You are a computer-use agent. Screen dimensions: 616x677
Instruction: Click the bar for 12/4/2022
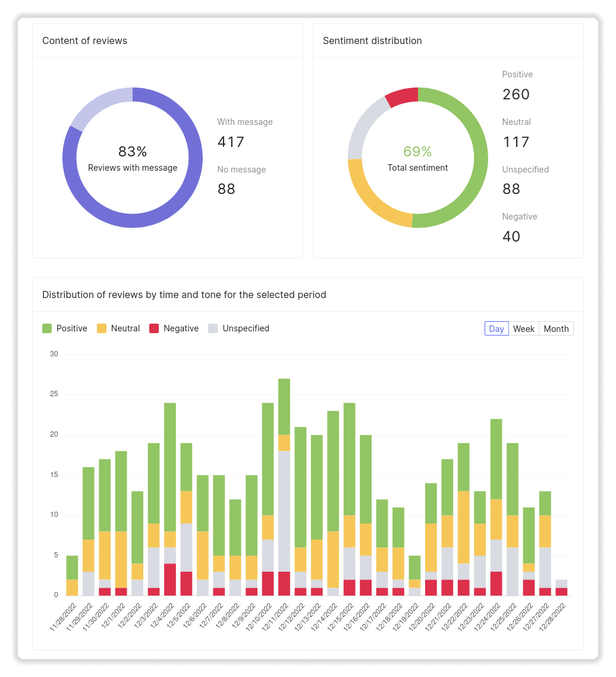(170, 500)
